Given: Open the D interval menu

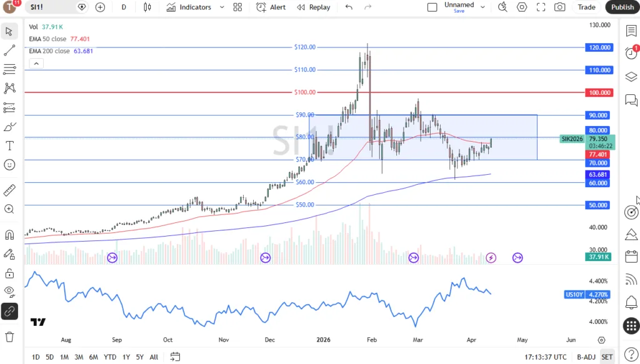Looking at the screenshot, I should 123,7.
